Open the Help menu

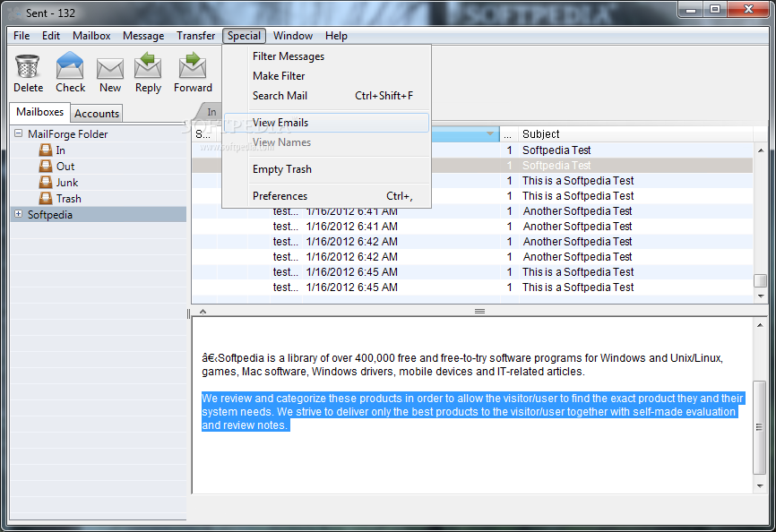pyautogui.click(x=336, y=36)
